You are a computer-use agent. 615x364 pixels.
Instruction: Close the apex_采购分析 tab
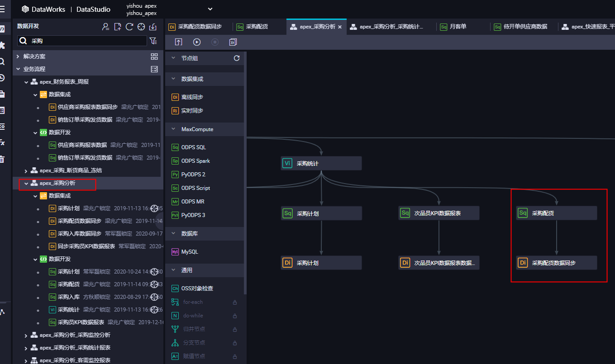click(x=340, y=27)
